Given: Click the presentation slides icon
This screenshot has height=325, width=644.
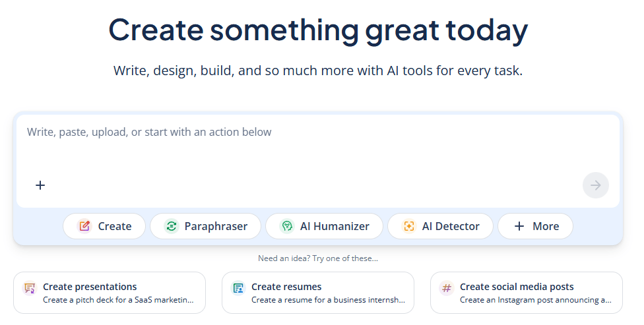Looking at the screenshot, I should pyautogui.click(x=30, y=288).
